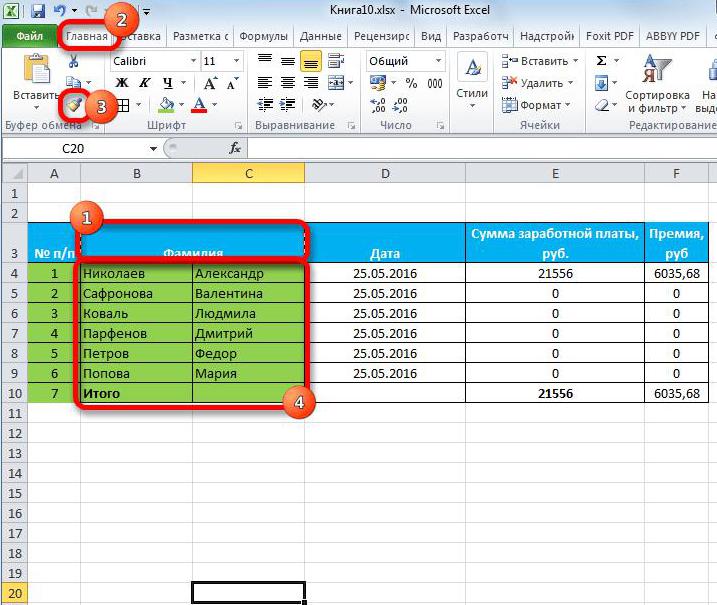The height and width of the screenshot is (605, 717).
Task: Click the Cut scissors icon
Action: (x=73, y=61)
